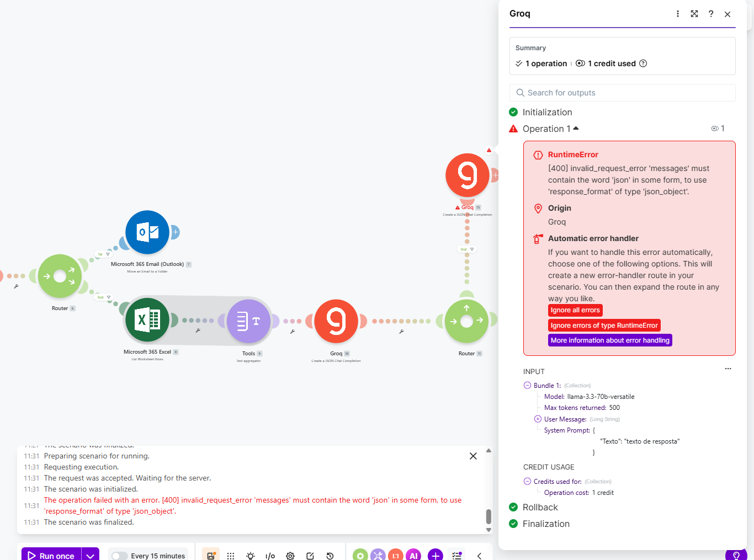
Task: Open help for the Groq panel
Action: tap(711, 14)
